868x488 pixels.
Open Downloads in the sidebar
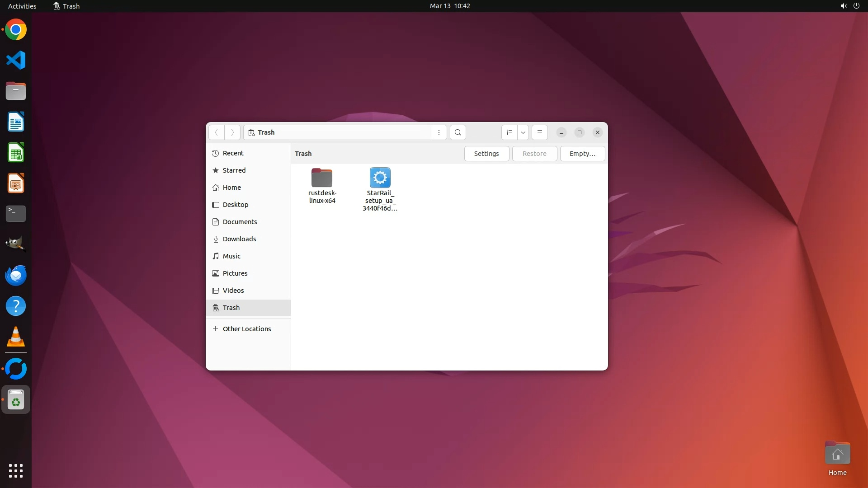239,239
